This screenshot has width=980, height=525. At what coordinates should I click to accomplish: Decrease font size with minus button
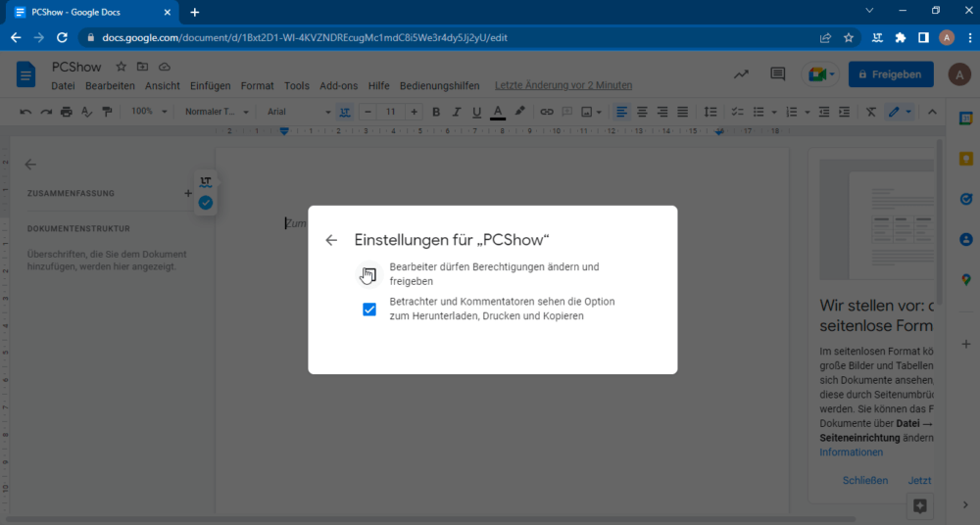(368, 112)
